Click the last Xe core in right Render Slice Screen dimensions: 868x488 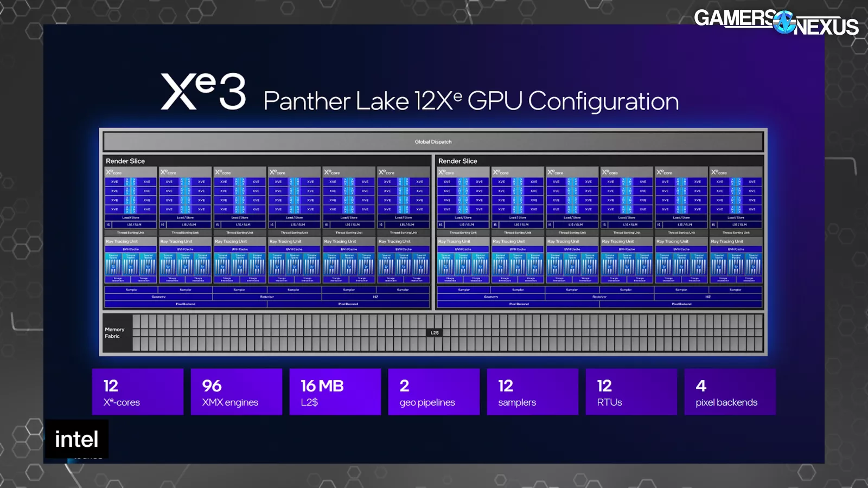(736, 198)
